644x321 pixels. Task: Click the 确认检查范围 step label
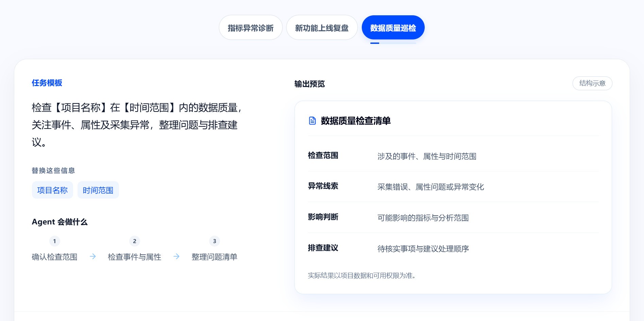coord(54,257)
